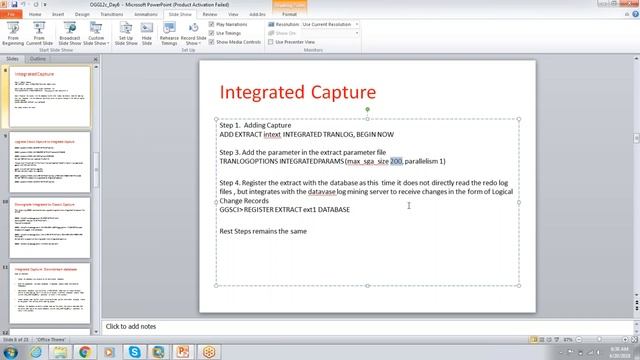Switch to the Outline pane tab
This screenshot has height=360, width=640.
pos(38,59)
